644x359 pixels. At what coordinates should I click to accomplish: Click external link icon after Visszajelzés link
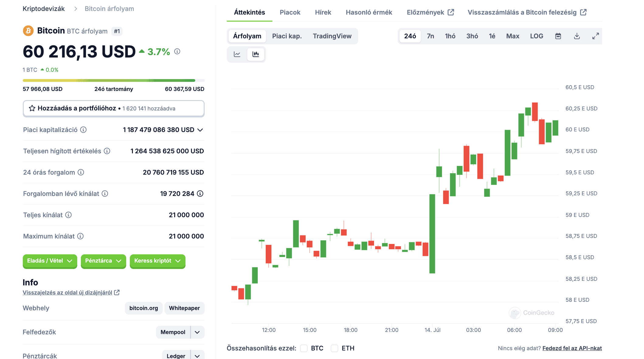coord(117,292)
